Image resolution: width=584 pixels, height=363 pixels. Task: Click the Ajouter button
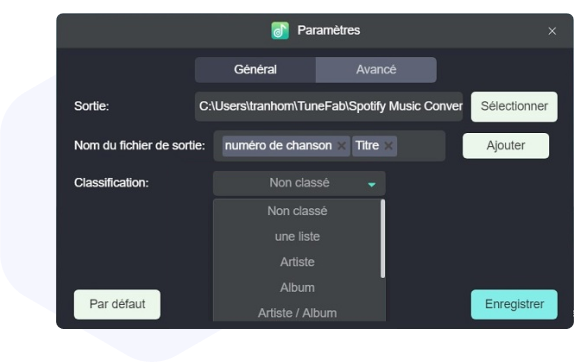[x=506, y=146]
